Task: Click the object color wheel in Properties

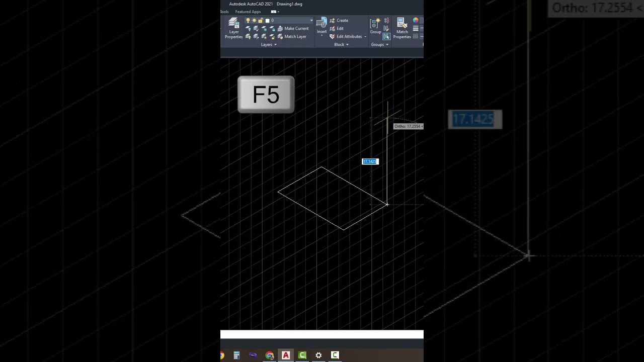Action: (416, 21)
